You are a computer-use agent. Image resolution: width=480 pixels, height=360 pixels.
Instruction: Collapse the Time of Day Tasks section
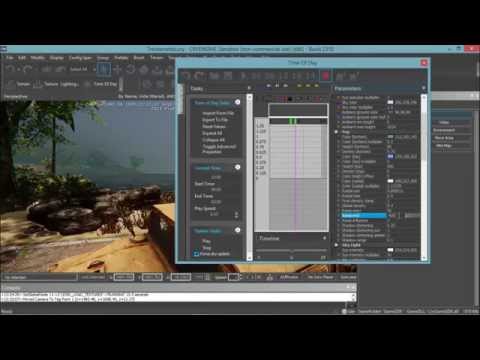click(x=237, y=102)
